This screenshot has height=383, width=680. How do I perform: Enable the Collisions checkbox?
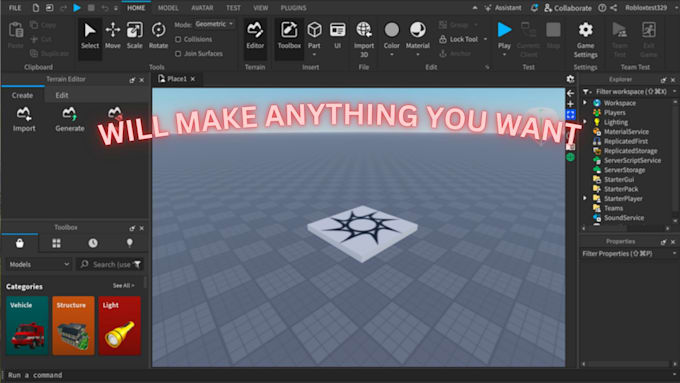[x=178, y=39]
